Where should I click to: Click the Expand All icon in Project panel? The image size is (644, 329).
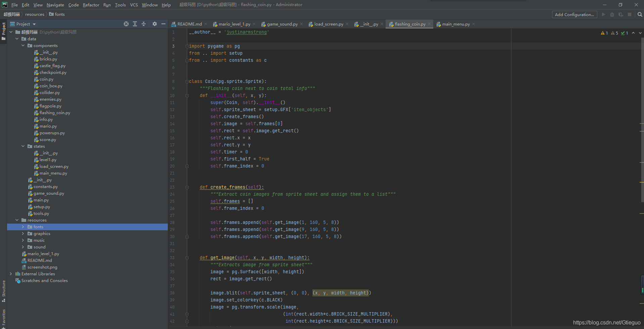pos(135,24)
